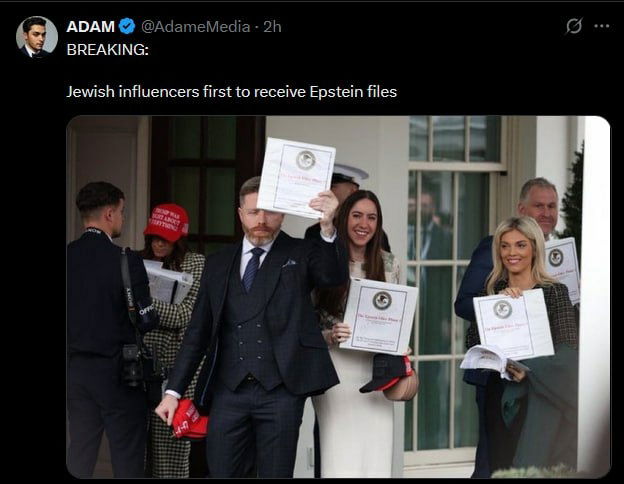This screenshot has height=484, width=624.
Task: Open post via the Epstein files sentence
Action: (x=232, y=92)
